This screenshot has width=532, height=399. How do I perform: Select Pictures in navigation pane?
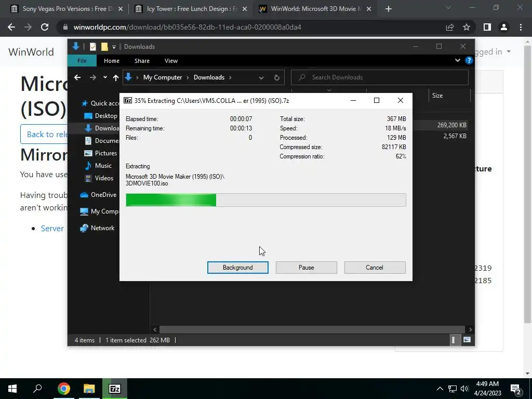click(x=101, y=153)
